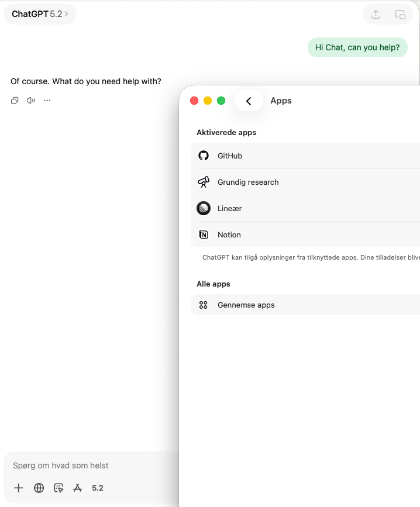The image size is (420, 507).
Task: Select the styles icon next to 5.2
Action: tap(77, 488)
